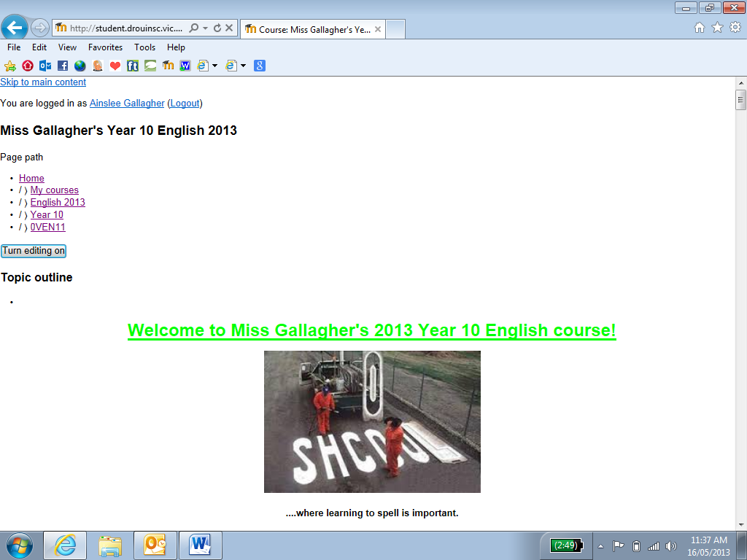The image size is (747, 560).
Task: Open a new blank tab
Action: (395, 29)
